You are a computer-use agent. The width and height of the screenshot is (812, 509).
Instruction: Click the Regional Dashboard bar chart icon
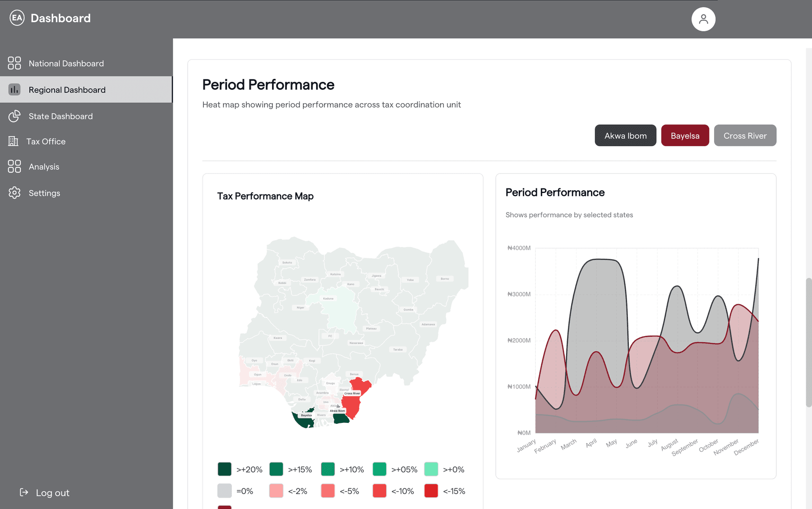tap(14, 89)
